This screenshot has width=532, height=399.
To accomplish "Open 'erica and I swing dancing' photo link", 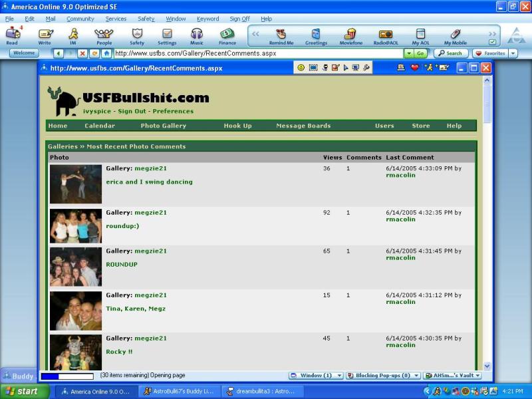I will click(x=149, y=182).
